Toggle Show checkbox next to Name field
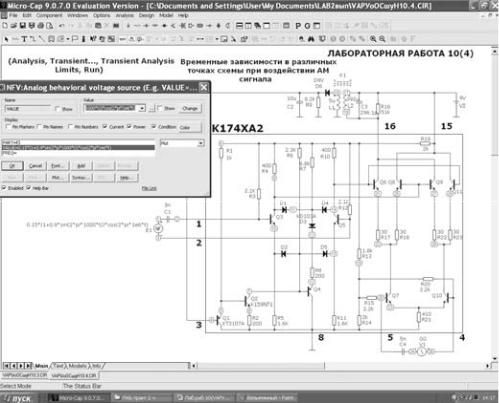499x403 pixels. point(57,109)
